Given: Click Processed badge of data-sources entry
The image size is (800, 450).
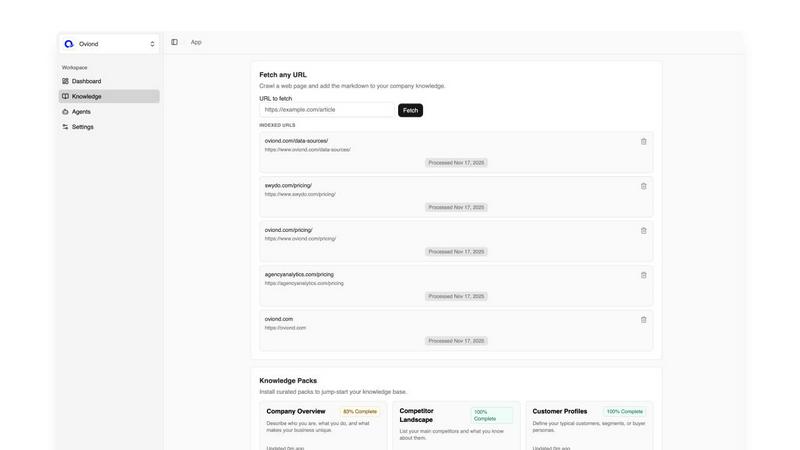Looking at the screenshot, I should coord(456,163).
